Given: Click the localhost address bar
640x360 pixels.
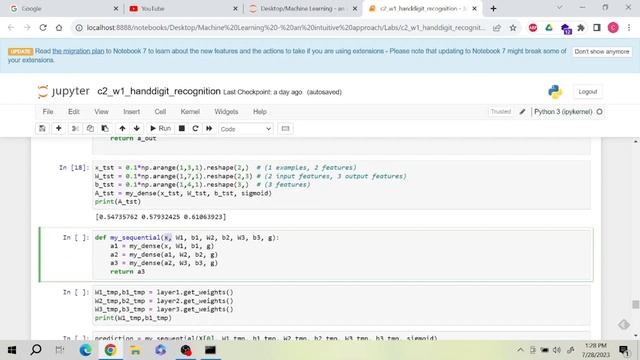Looking at the screenshot, I should 286,28.
